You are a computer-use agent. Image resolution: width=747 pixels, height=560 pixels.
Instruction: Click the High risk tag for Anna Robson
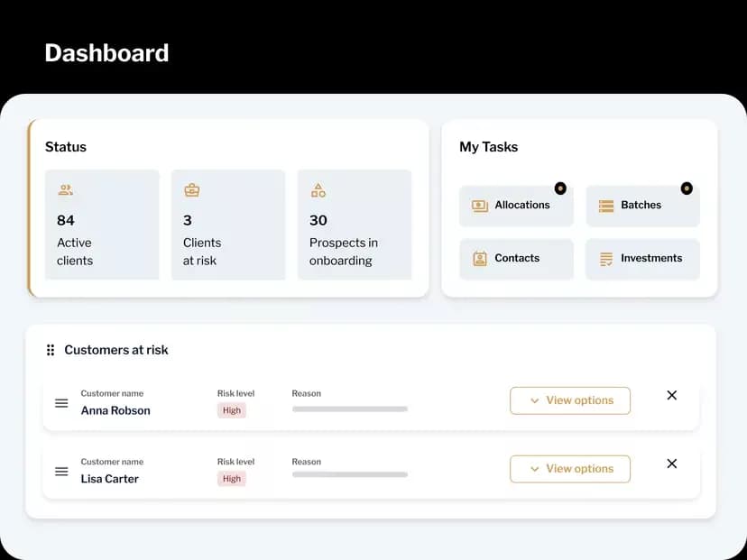(232, 410)
